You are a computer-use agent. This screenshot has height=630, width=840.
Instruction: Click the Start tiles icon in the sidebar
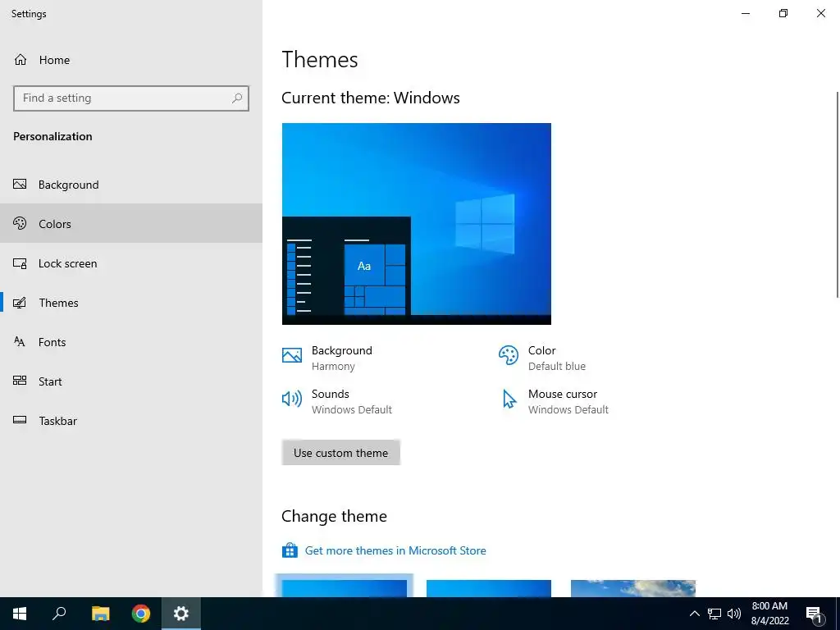tap(20, 381)
